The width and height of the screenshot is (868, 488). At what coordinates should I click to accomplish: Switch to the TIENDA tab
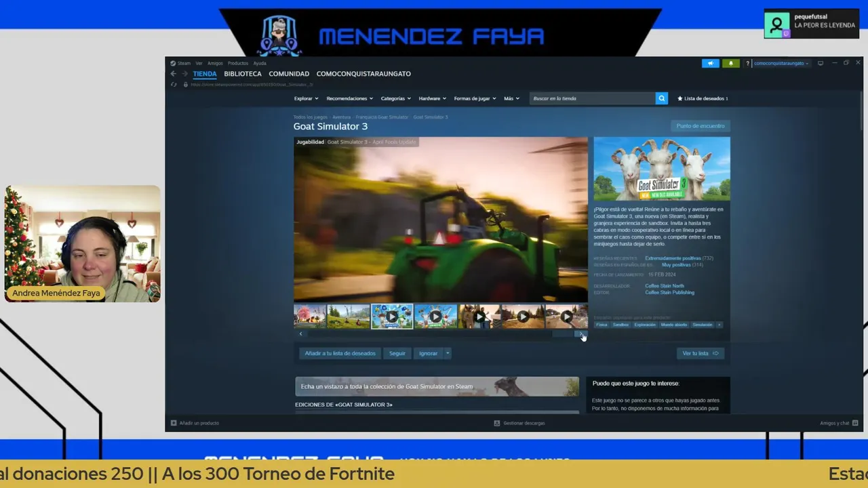point(205,74)
